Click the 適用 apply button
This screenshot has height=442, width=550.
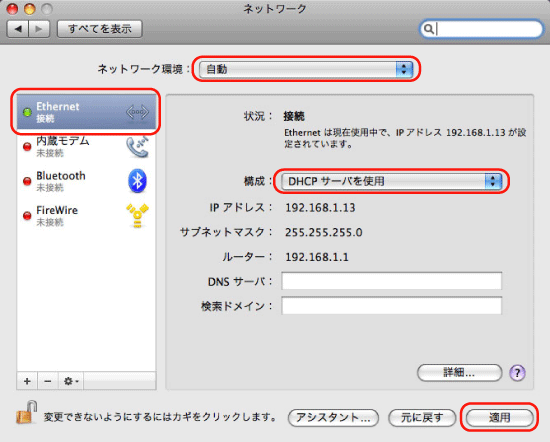coord(499,417)
